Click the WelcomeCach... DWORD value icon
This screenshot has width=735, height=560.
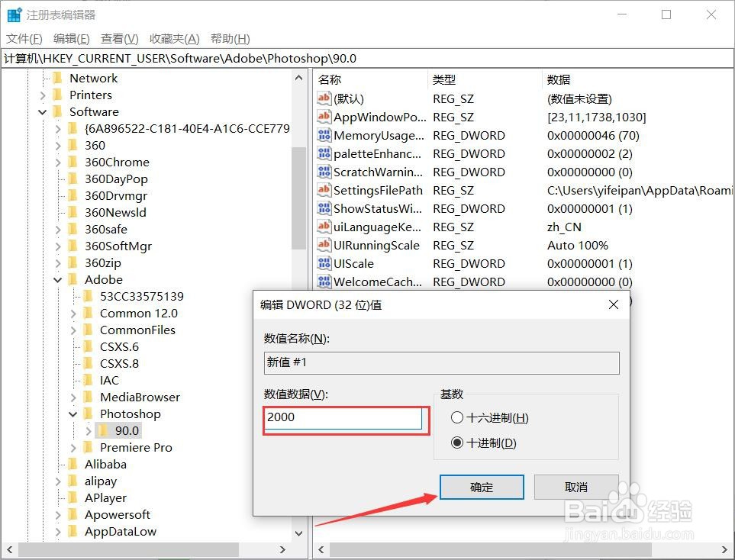click(324, 282)
